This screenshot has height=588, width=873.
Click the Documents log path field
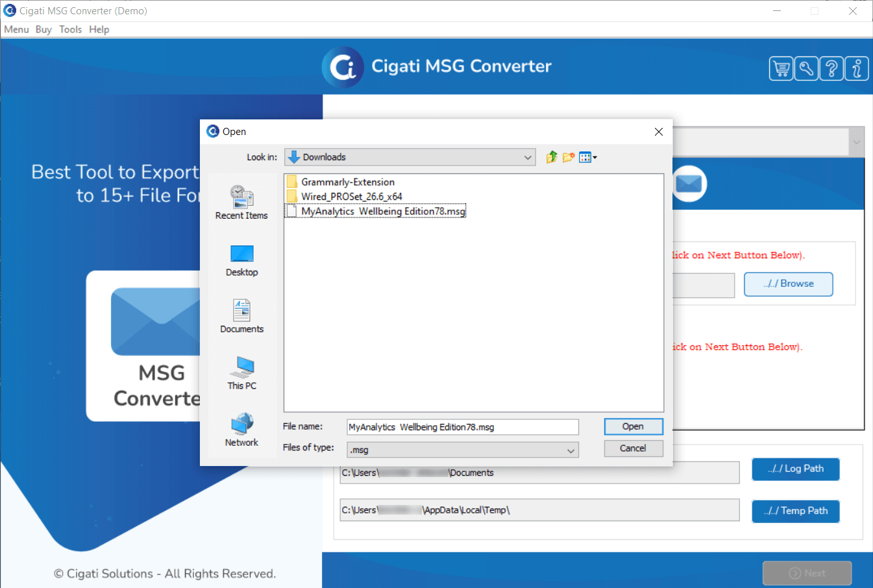[539, 472]
